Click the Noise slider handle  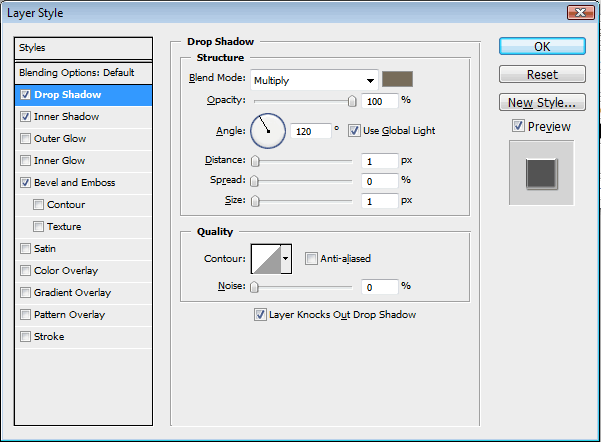(x=254, y=287)
